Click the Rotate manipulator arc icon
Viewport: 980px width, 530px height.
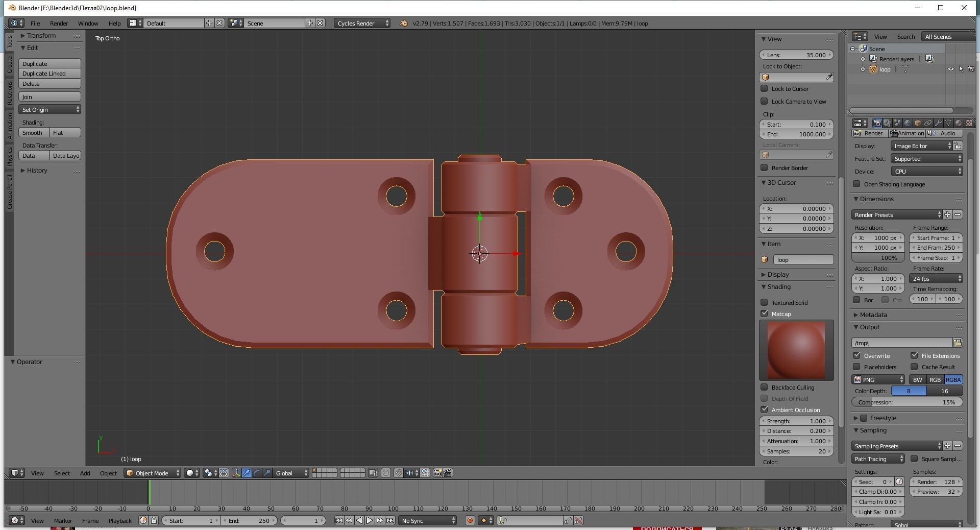tap(257, 473)
